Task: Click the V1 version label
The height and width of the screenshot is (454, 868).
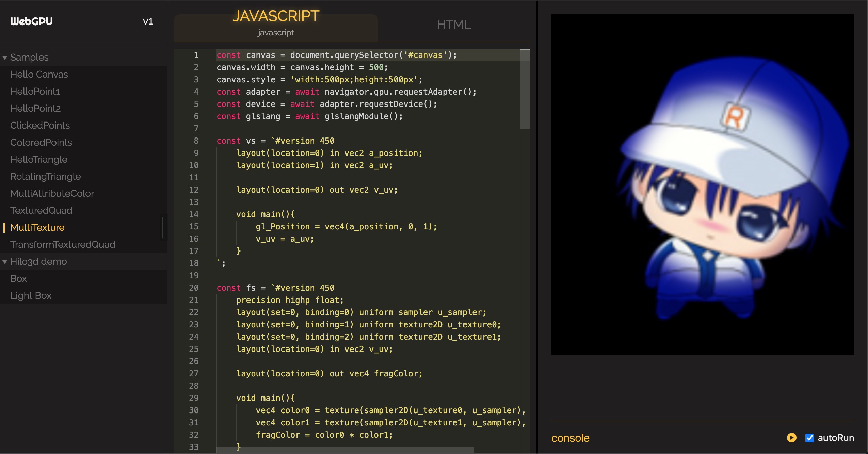Action: click(148, 21)
